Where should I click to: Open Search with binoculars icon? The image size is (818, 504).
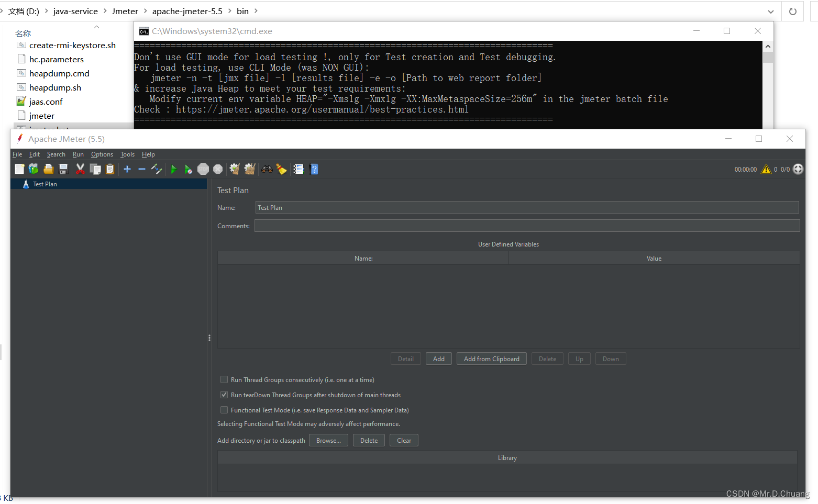pos(267,169)
